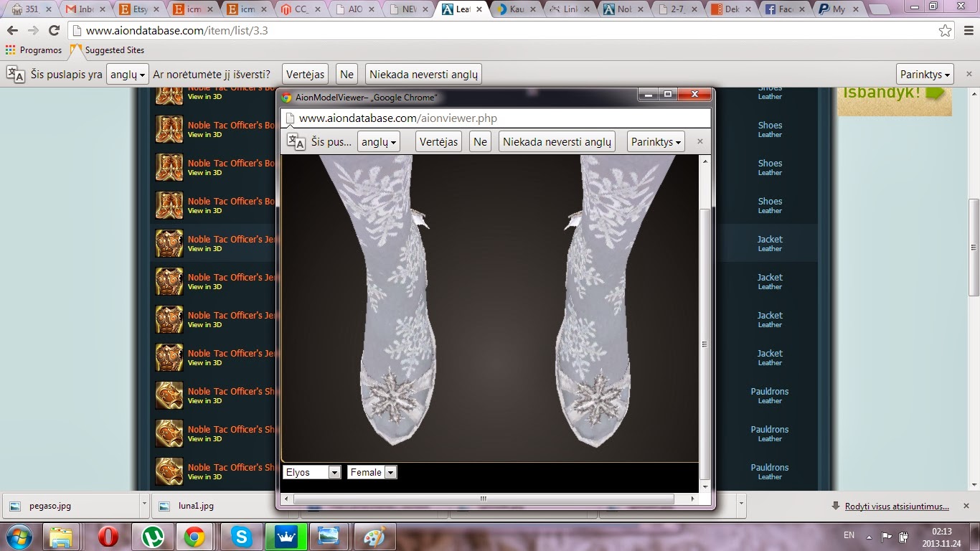Reload the aiondatabase page

(x=54, y=31)
